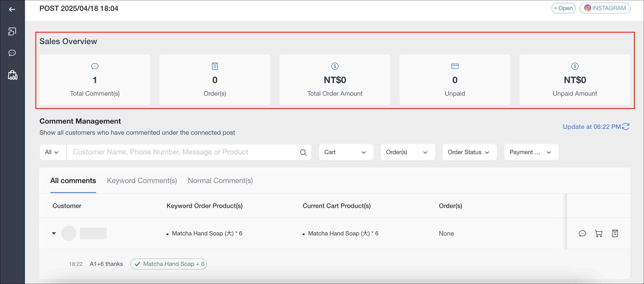Click the Unpaid credit card icon
Viewport: 644px width, 284px height.
pyautogui.click(x=455, y=66)
